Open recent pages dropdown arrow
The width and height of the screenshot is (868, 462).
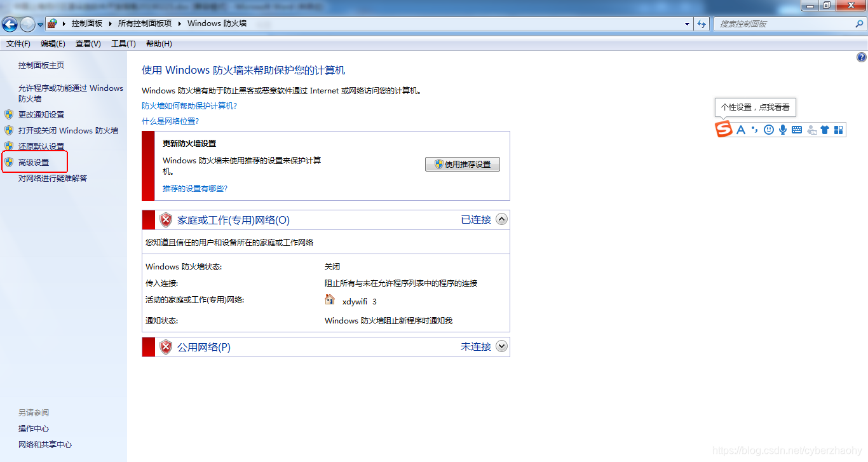[40, 25]
